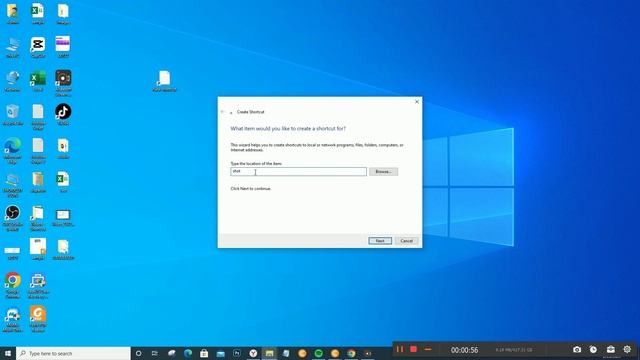This screenshot has height=360, width=640.
Task: Open Yandex browser from the taskbar
Action: 253,353
